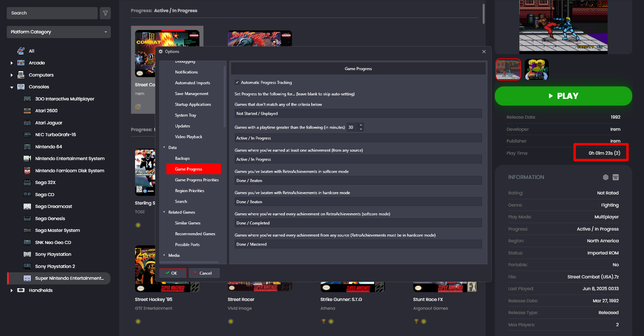
Task: Open the SNK Neo Geo CD icon
Action: (27, 242)
